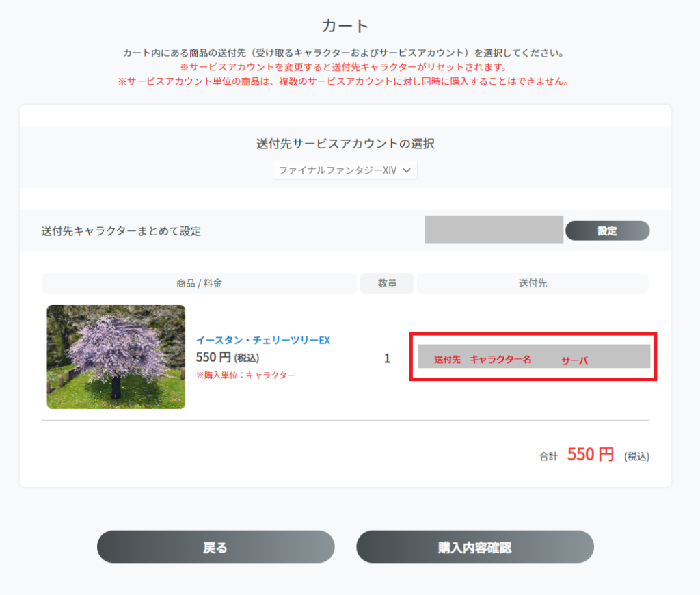Viewport: 700px width, 595px height.
Task: Click the 設定 button to apply destination settings
Action: [607, 230]
